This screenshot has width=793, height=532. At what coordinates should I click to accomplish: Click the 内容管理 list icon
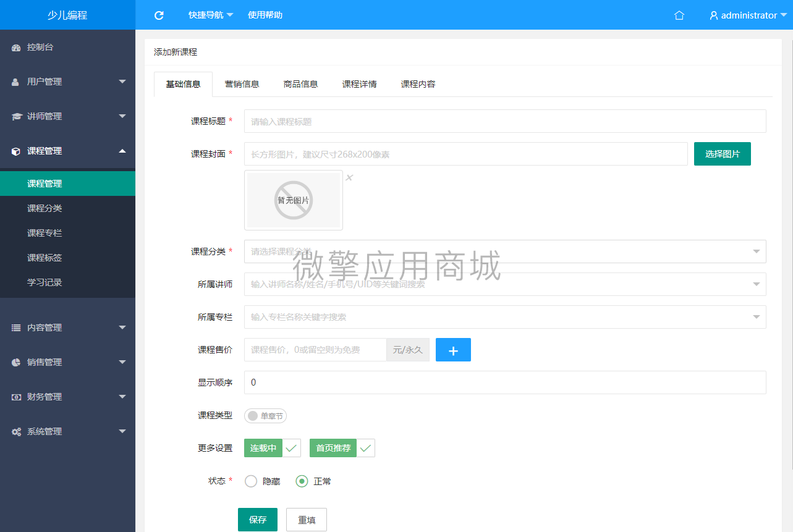point(16,327)
